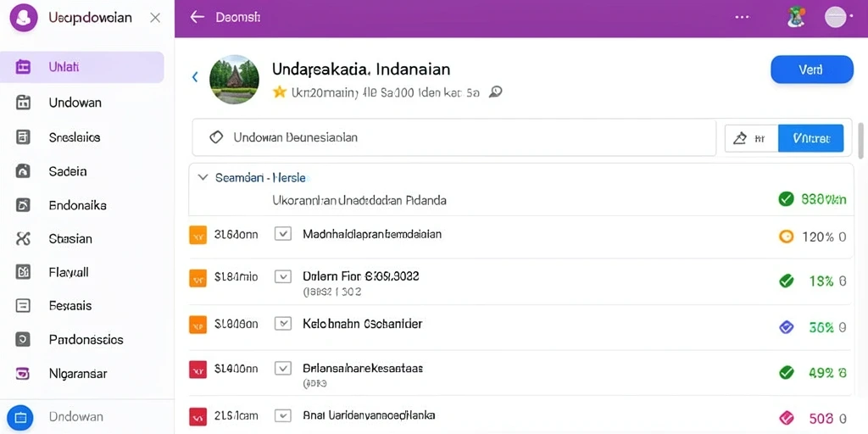Viewport: 868px width, 434px height.
Task: Click orange icon in Kelobnahn row
Action: click(x=198, y=325)
